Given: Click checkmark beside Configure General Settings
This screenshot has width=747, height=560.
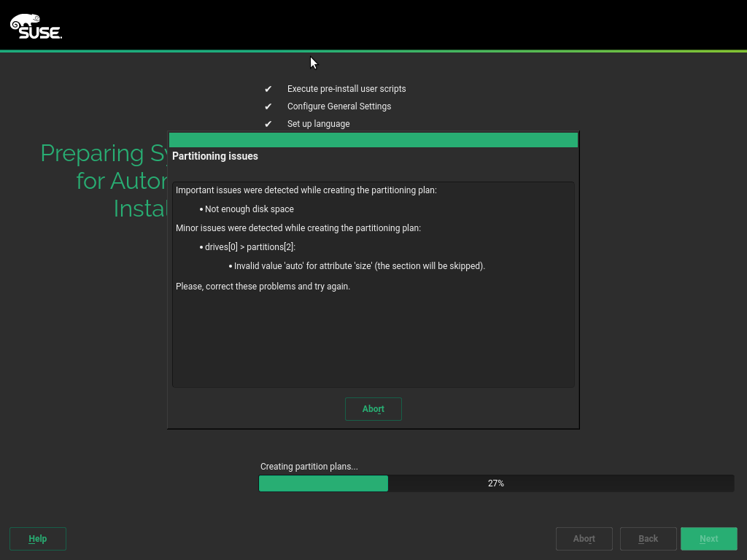Looking at the screenshot, I should click(268, 106).
